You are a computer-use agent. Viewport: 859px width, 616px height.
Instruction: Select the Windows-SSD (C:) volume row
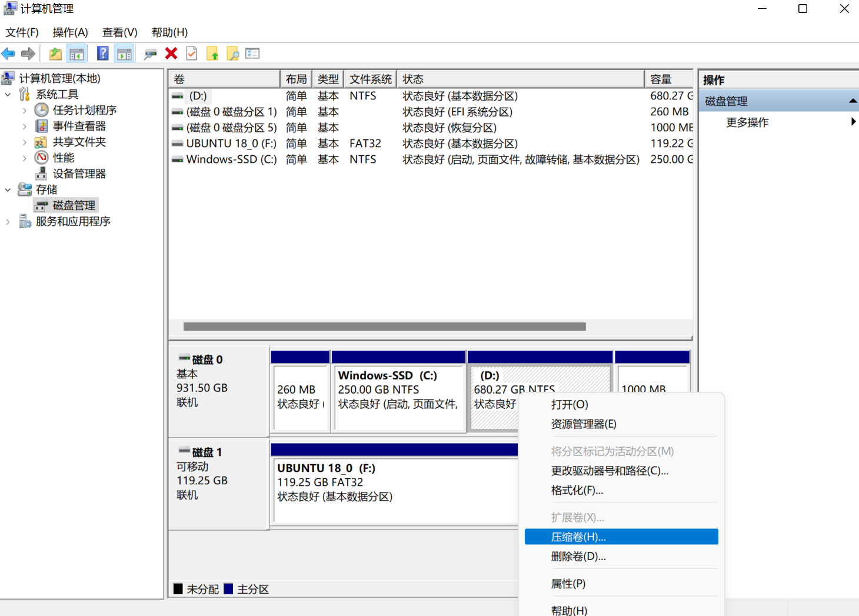point(431,159)
